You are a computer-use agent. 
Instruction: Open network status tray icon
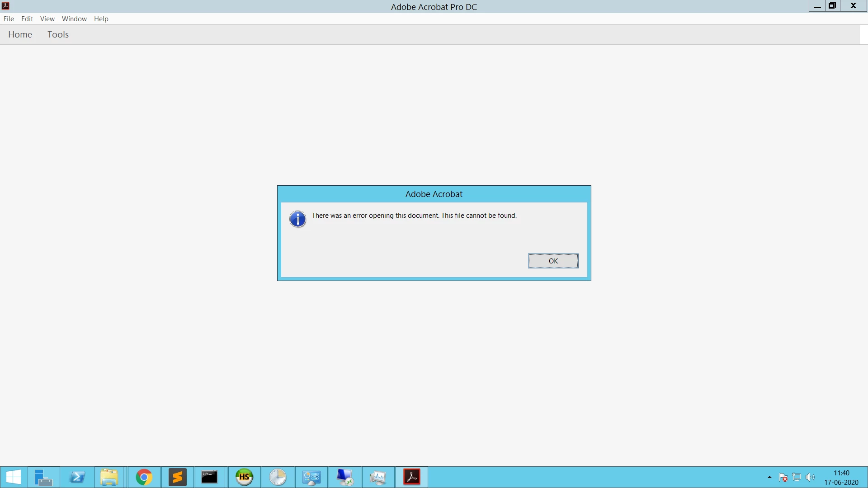point(797,477)
